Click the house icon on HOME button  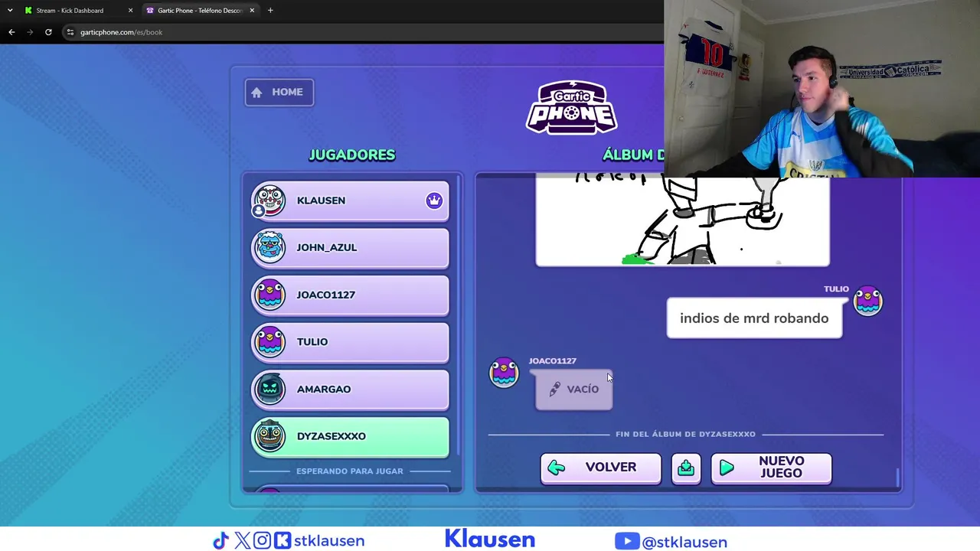click(x=256, y=92)
